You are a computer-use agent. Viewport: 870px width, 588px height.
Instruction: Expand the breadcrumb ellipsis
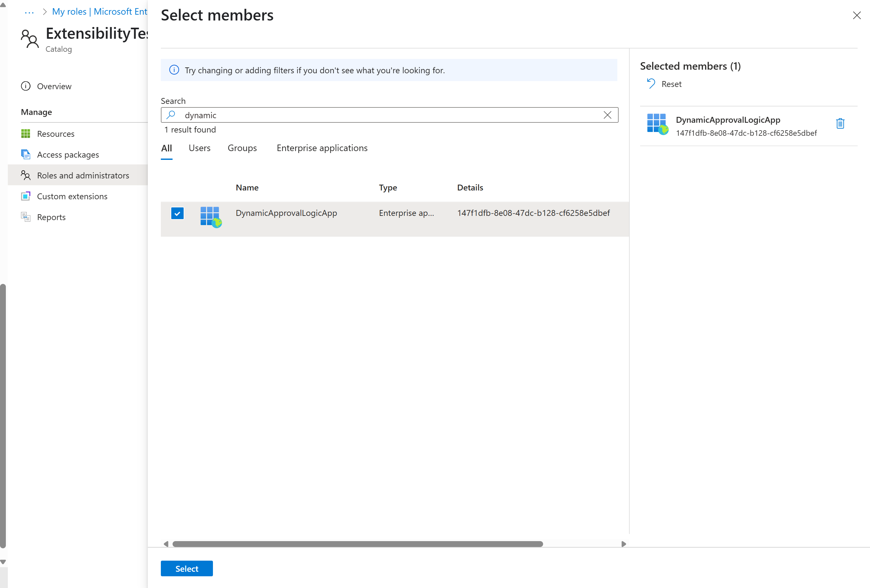tap(29, 12)
